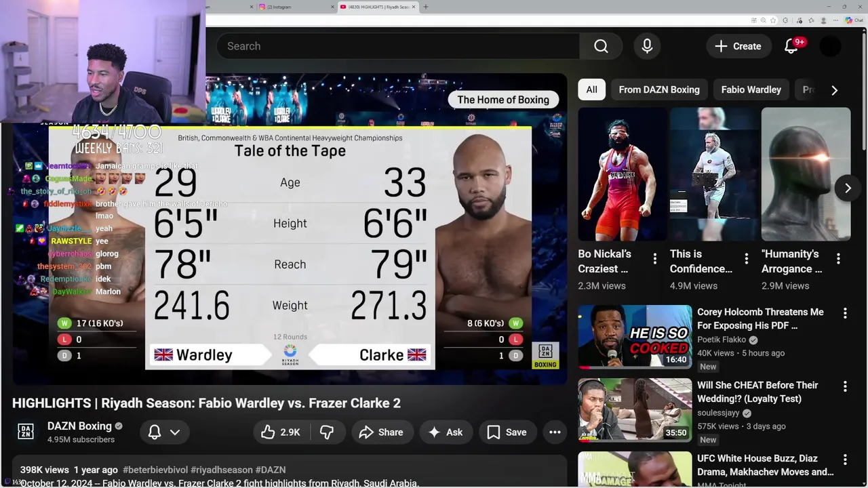Advance the filter chips with the right arrow
868x488 pixels.
click(834, 89)
